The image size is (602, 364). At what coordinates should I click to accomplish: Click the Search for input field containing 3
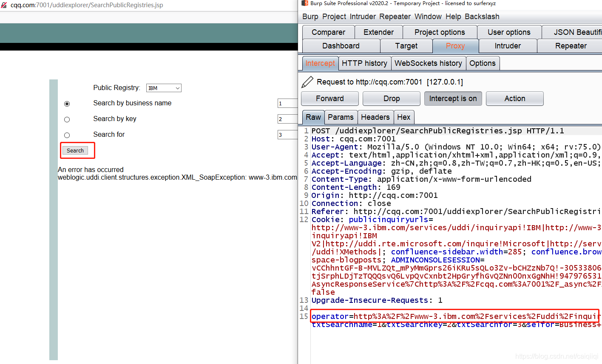coord(287,135)
